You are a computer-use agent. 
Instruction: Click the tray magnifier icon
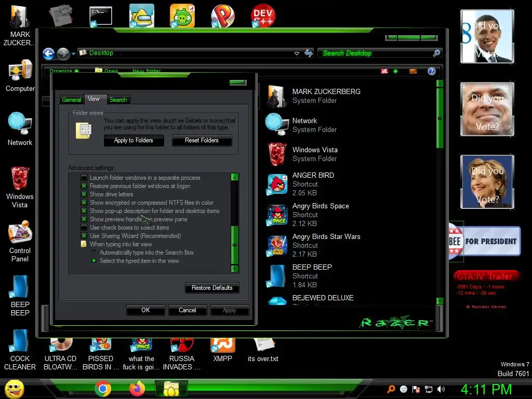pos(391,389)
